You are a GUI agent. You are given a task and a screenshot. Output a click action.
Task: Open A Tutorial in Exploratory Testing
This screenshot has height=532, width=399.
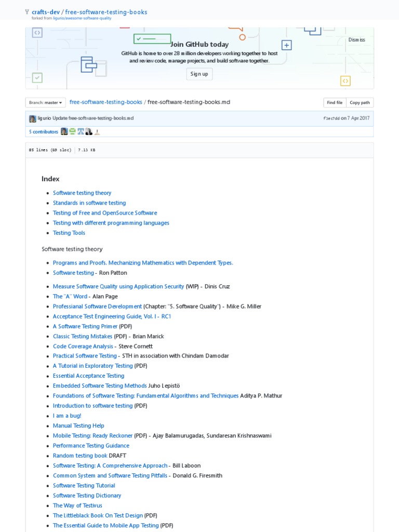click(x=92, y=366)
